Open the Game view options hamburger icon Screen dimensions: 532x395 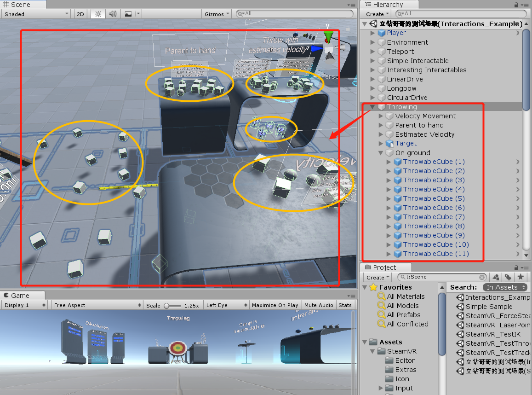352,296
